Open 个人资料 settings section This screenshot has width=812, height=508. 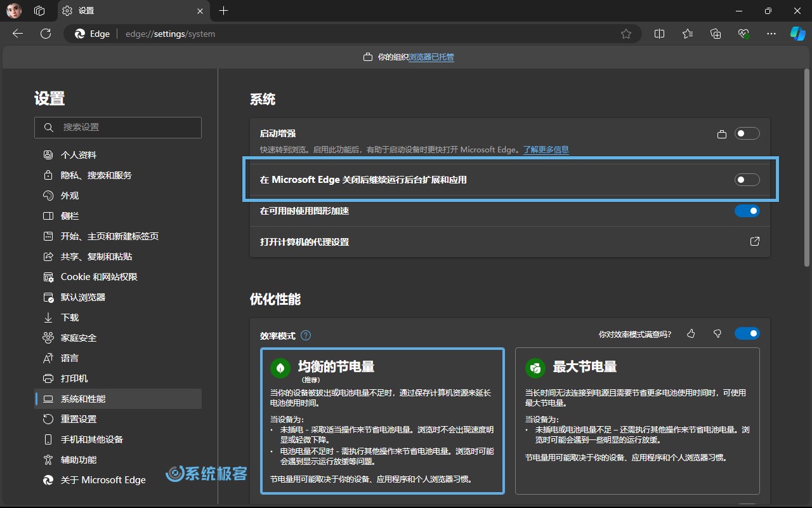[118, 155]
